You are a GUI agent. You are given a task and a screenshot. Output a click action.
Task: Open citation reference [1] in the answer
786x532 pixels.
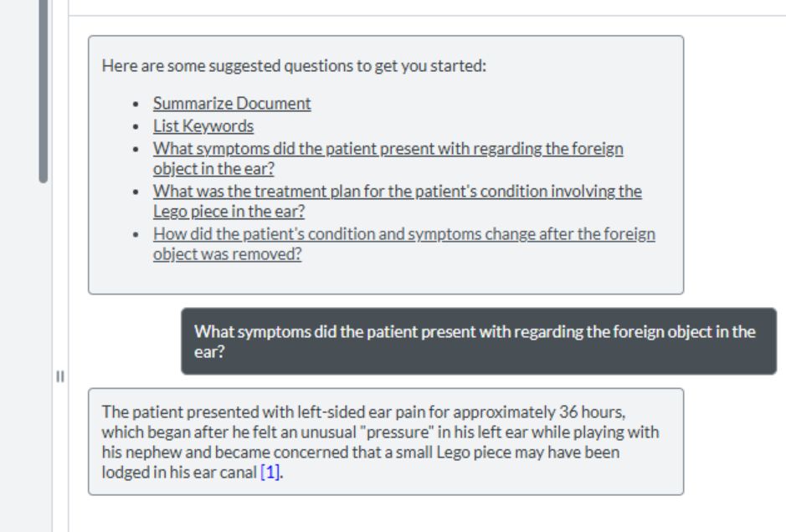270,473
